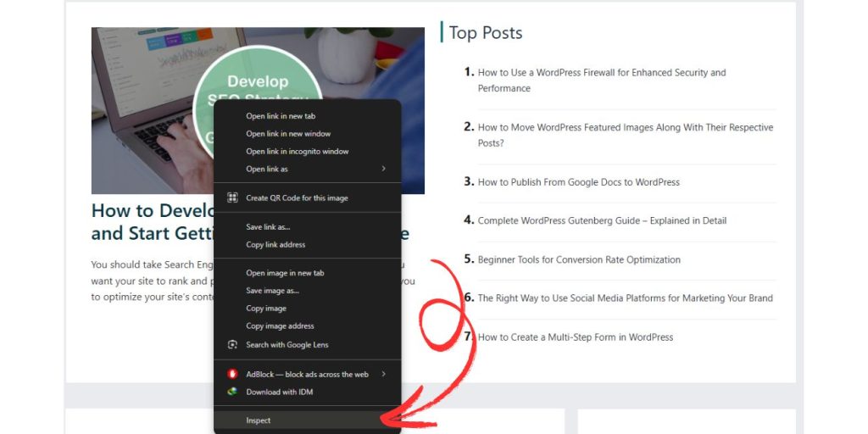Click the red AdBlock icon
Screen dimensions: 868x434
pyautogui.click(x=232, y=374)
